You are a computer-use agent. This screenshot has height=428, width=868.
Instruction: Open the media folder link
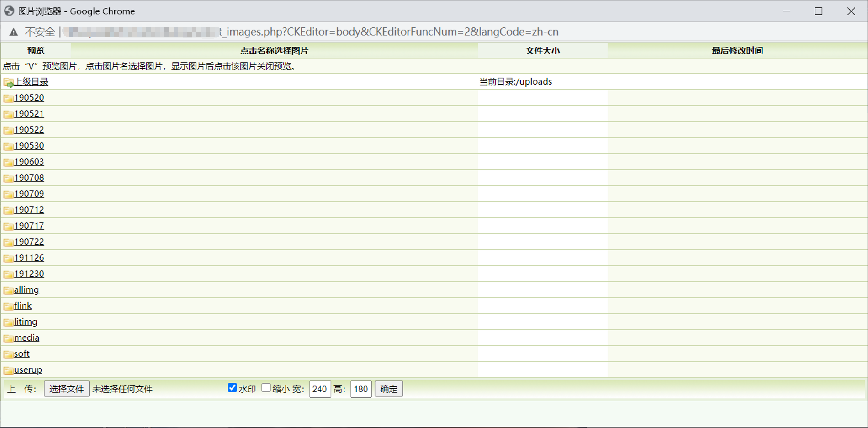27,337
